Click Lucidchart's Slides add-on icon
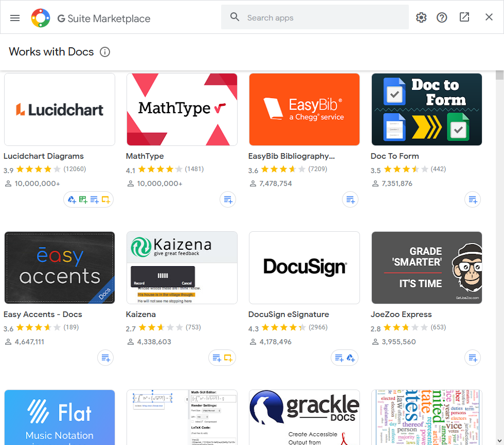This screenshot has width=504, height=445. pyautogui.click(x=105, y=200)
